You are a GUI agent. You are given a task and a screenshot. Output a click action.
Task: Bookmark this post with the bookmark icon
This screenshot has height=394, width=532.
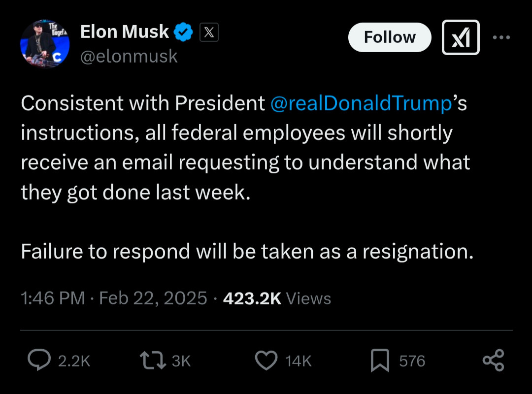tap(380, 360)
